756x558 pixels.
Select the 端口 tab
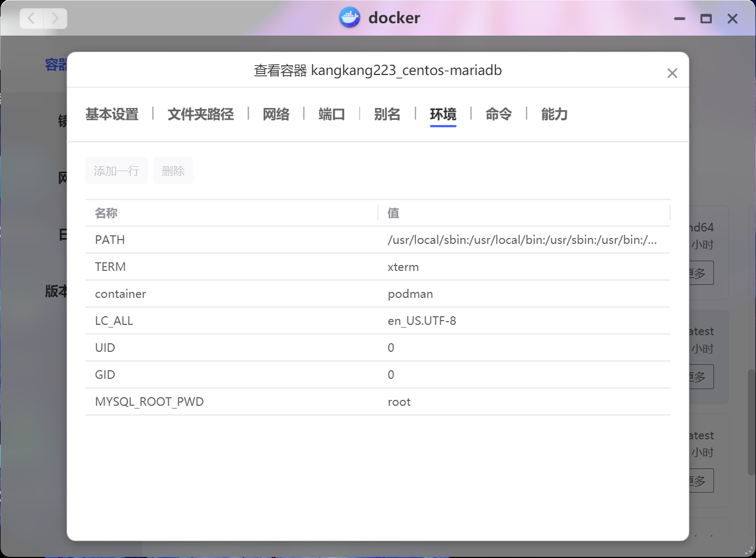[x=332, y=114]
